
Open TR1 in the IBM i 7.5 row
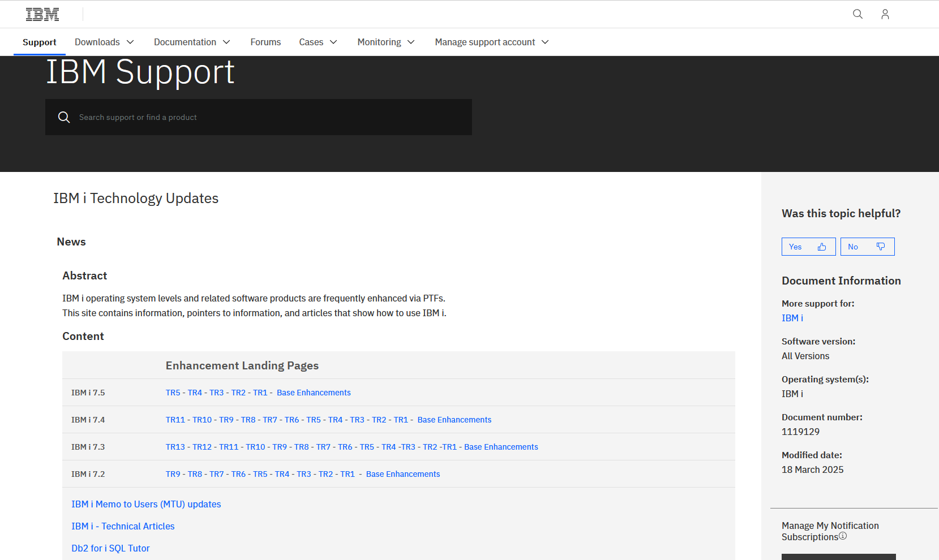point(260,393)
